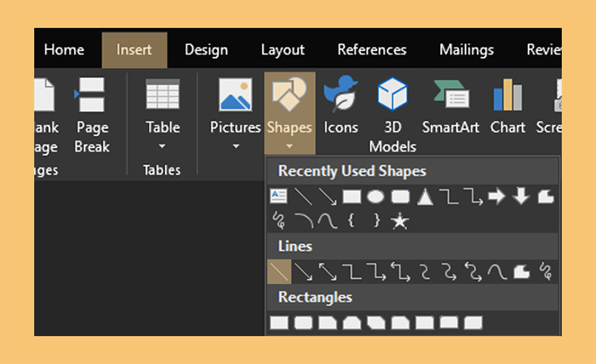Select the Text Box in Recently Used Shapes
The width and height of the screenshot is (596, 364).
tap(278, 196)
